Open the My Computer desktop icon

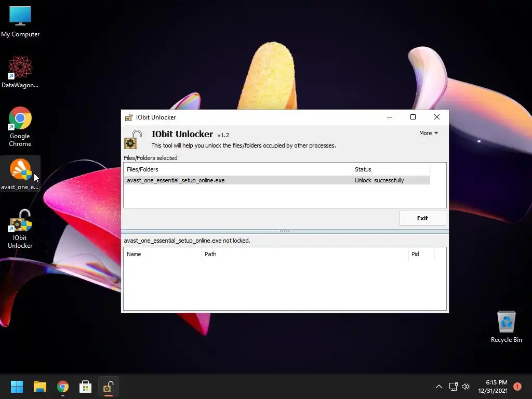(20, 22)
